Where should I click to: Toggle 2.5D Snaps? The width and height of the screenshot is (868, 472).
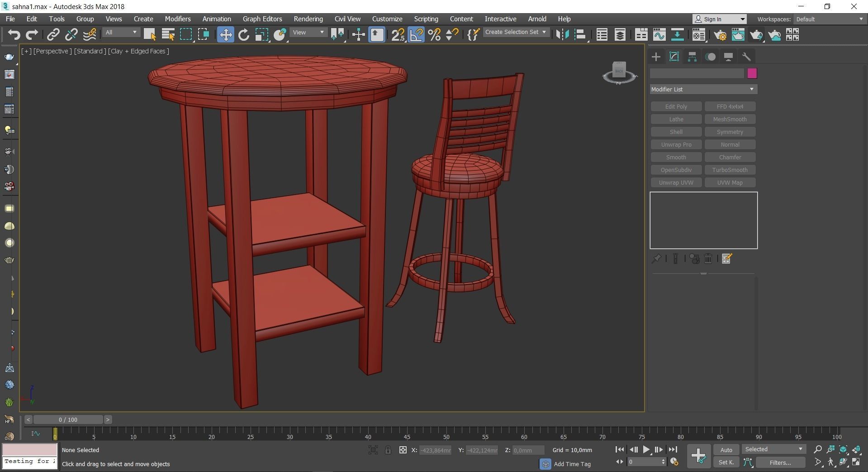[398, 35]
